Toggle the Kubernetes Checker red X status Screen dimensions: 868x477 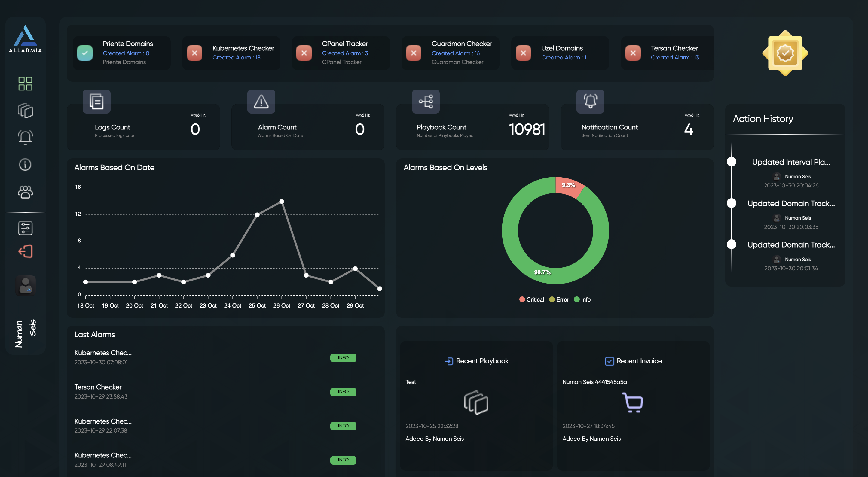(194, 53)
